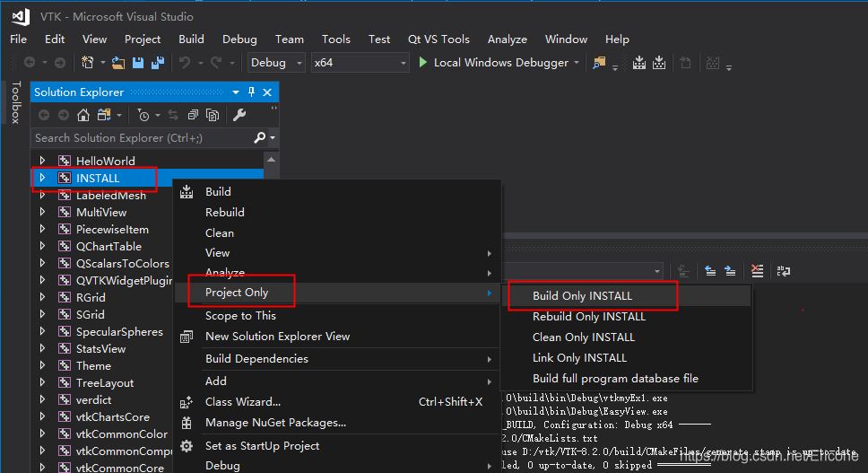Select the QChartTable project in the tree
The height and width of the screenshot is (473, 868).
pyautogui.click(x=108, y=247)
